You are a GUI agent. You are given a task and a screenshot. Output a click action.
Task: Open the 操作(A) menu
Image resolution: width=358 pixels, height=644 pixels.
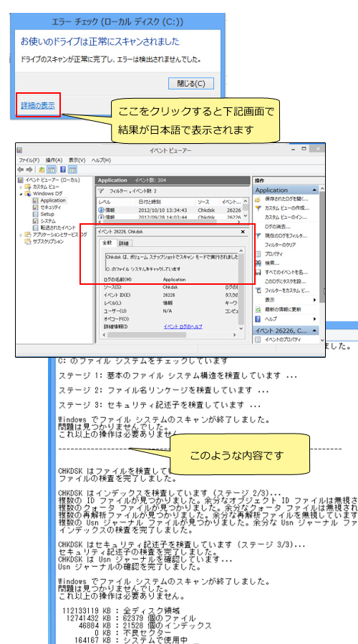(54, 160)
